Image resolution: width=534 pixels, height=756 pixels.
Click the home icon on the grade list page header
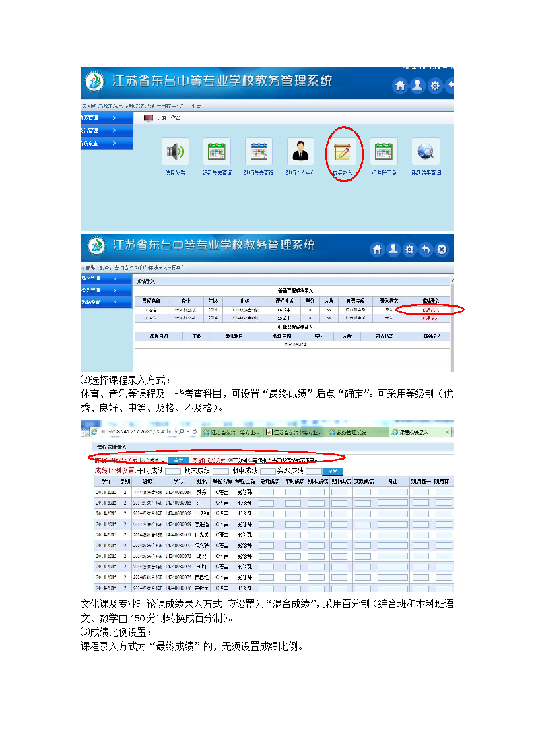tap(377, 249)
